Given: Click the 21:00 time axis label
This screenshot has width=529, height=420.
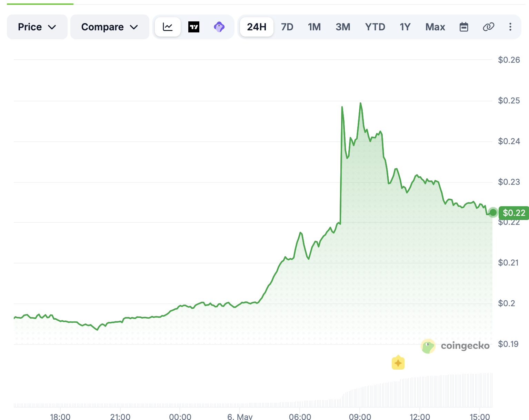Looking at the screenshot, I should click(120, 417).
